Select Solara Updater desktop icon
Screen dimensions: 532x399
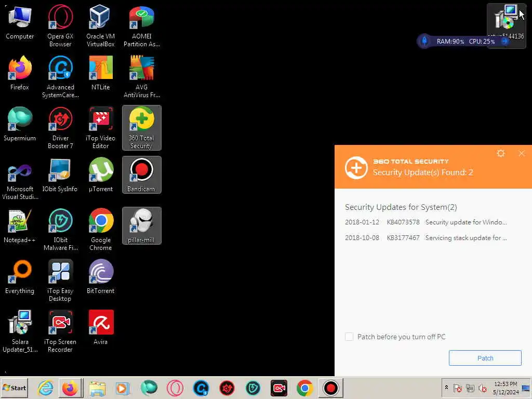[20, 331]
